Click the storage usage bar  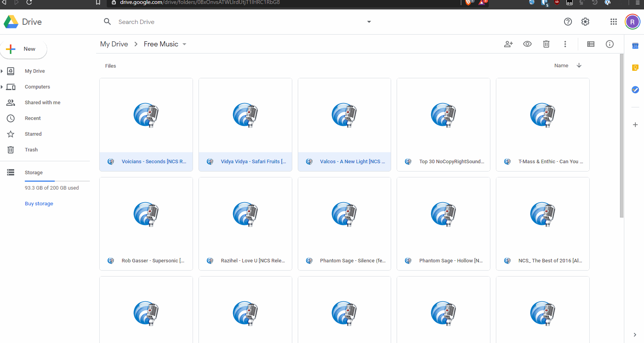pos(57,181)
